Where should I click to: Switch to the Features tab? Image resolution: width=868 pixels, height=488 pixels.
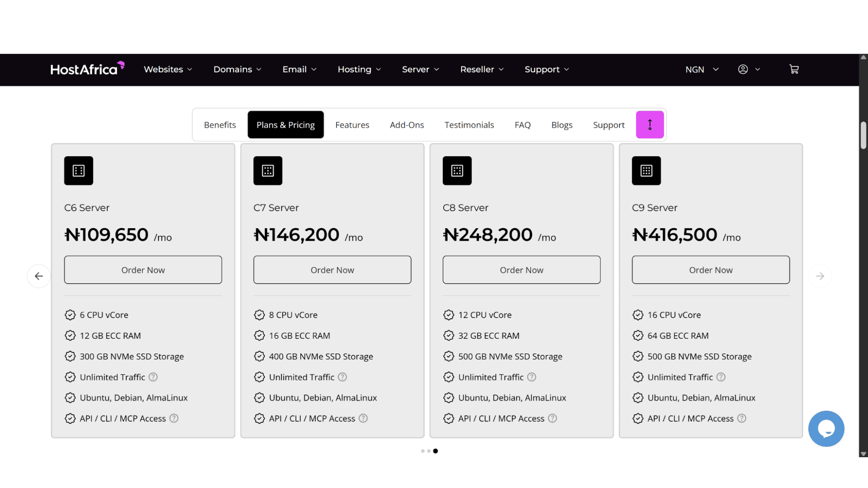pos(352,125)
